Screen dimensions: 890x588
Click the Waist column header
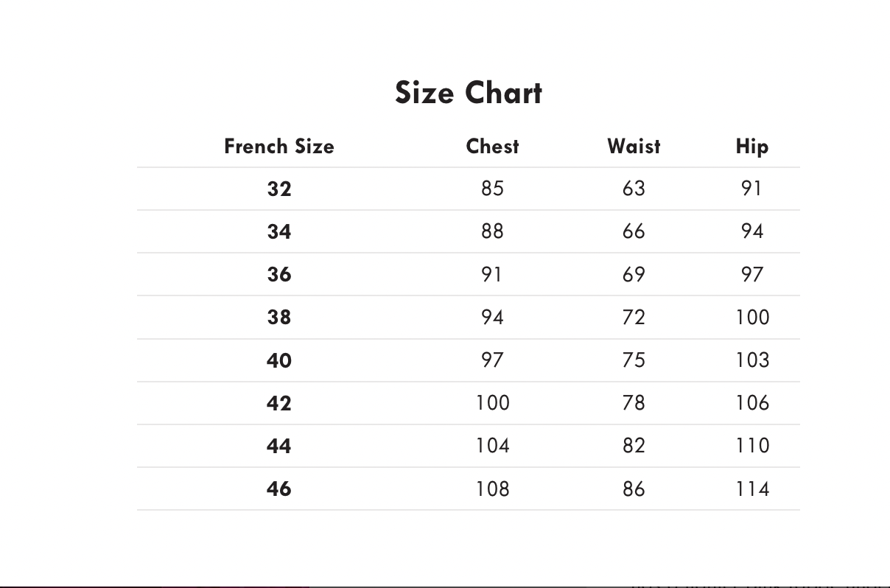tap(634, 146)
